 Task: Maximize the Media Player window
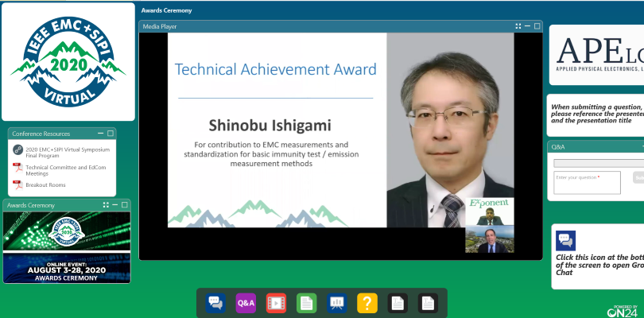[x=537, y=26]
